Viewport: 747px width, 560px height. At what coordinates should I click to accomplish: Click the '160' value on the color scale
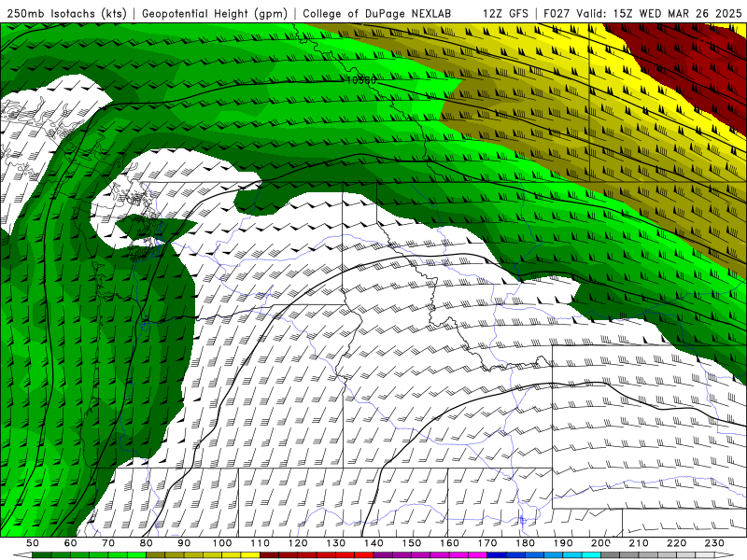pyautogui.click(x=449, y=543)
